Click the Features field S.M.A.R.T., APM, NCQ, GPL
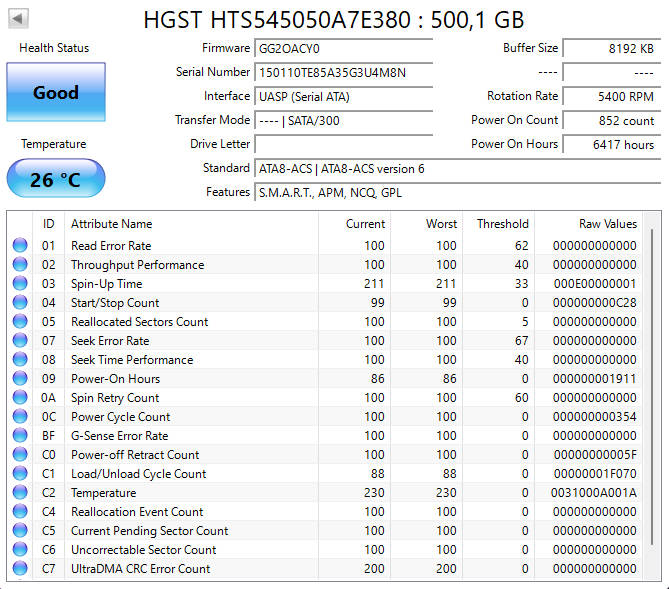The height and width of the screenshot is (589, 669). [x=458, y=192]
